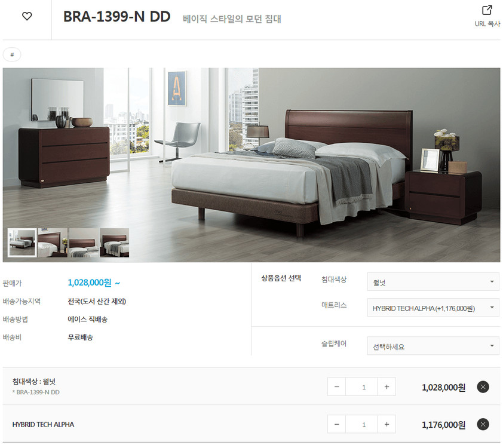
Task: Open the 침대색상 color dropdown
Action: (x=433, y=282)
